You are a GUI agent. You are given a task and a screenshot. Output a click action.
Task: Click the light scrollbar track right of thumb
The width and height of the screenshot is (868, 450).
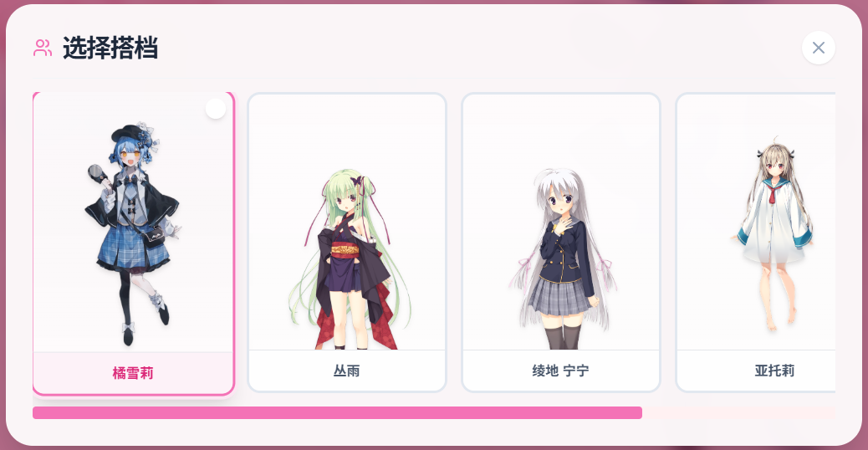pos(738,413)
